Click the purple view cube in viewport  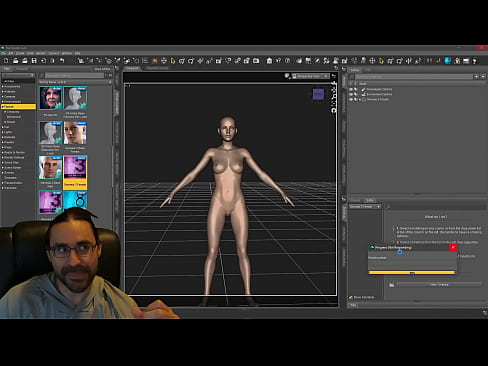(318, 94)
